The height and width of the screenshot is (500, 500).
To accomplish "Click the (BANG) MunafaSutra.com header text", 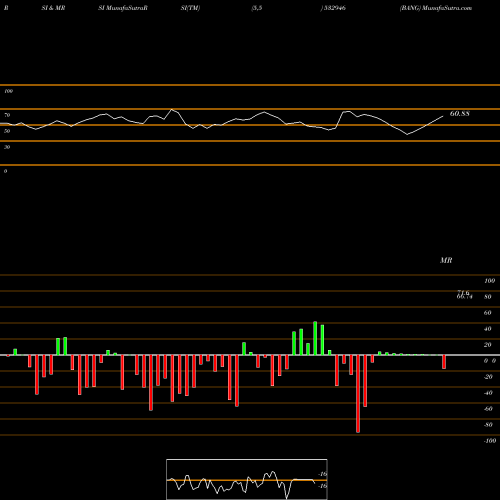I will pyautogui.click(x=436, y=8).
